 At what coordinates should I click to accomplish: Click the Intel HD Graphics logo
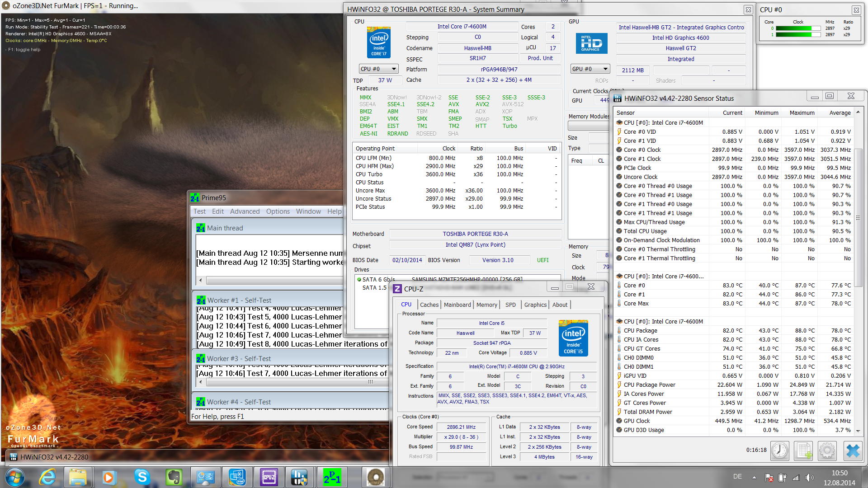tap(591, 44)
